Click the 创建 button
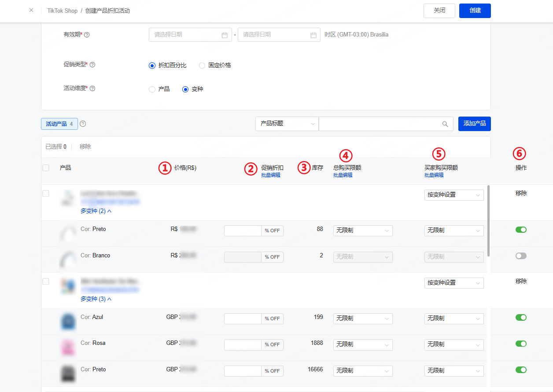 (x=475, y=11)
